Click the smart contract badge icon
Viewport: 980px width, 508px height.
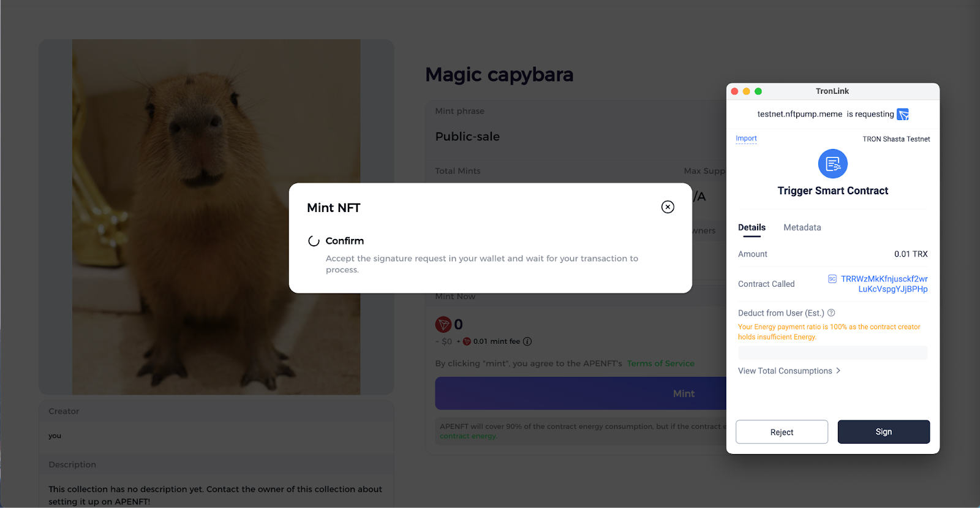point(832,279)
